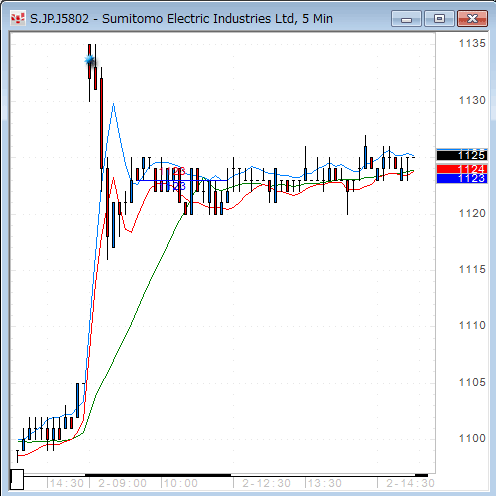Image resolution: width=496 pixels, height=496 pixels.
Task: Click the chart application icon in title bar
Action: click(17, 18)
